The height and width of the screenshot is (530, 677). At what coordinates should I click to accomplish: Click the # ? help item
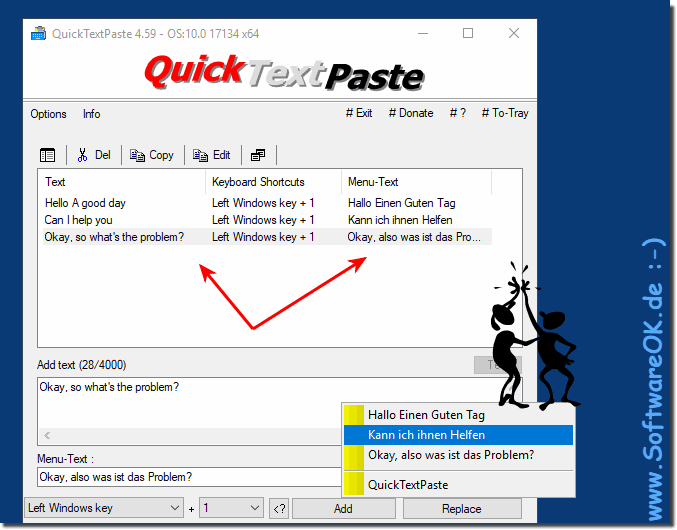point(458,113)
